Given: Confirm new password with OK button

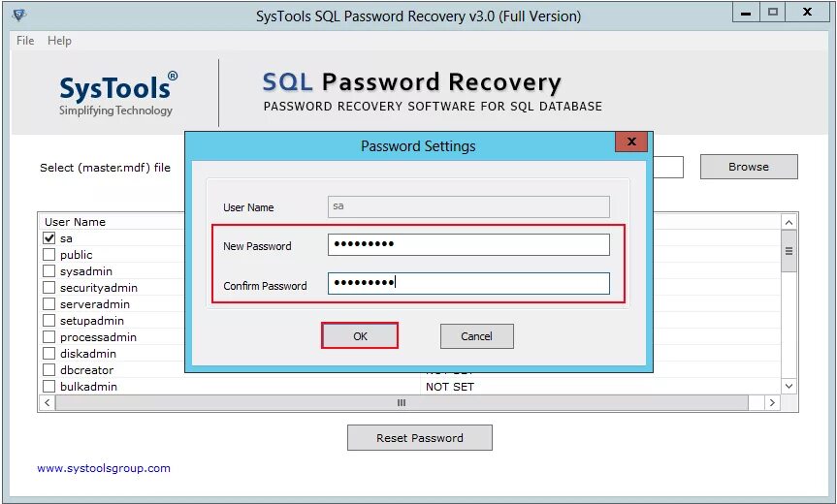Looking at the screenshot, I should pos(360,336).
